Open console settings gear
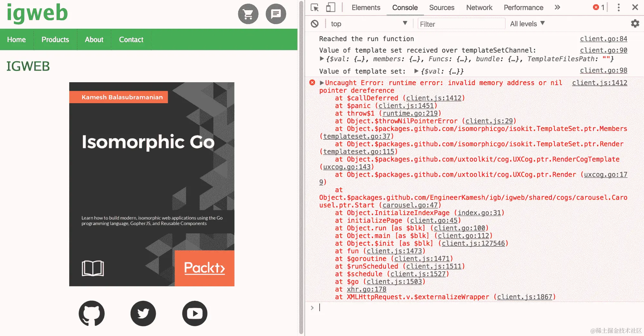 coord(635,24)
